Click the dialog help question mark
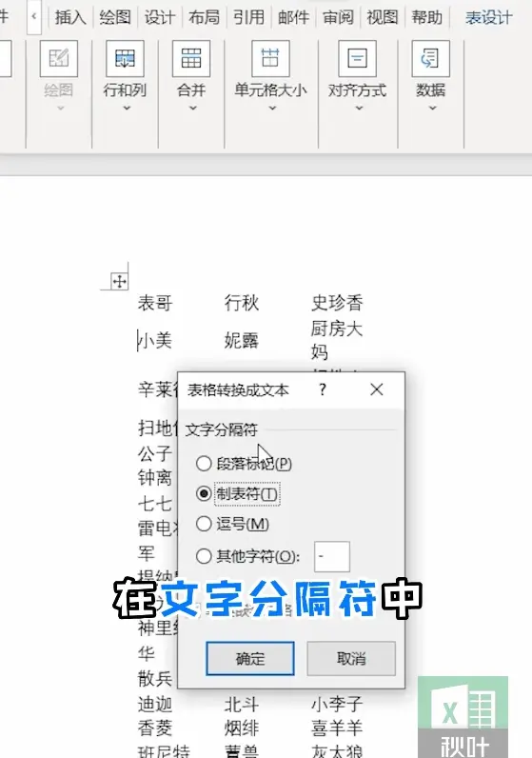 click(x=323, y=389)
